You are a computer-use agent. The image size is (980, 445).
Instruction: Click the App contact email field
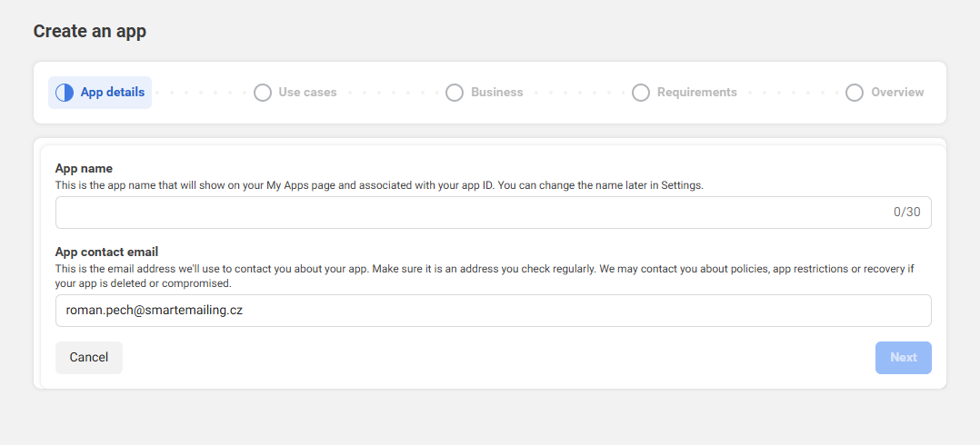tap(493, 311)
